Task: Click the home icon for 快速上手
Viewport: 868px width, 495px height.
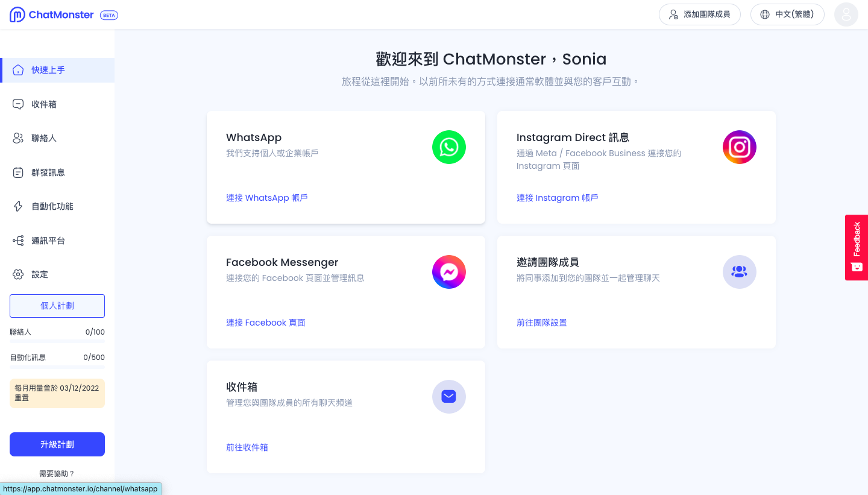Action: (x=18, y=70)
